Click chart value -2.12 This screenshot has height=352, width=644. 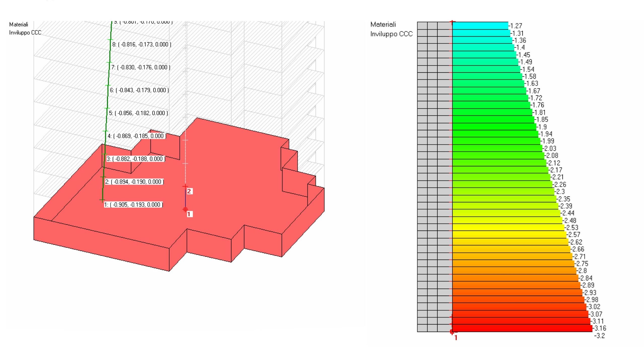[x=553, y=163]
